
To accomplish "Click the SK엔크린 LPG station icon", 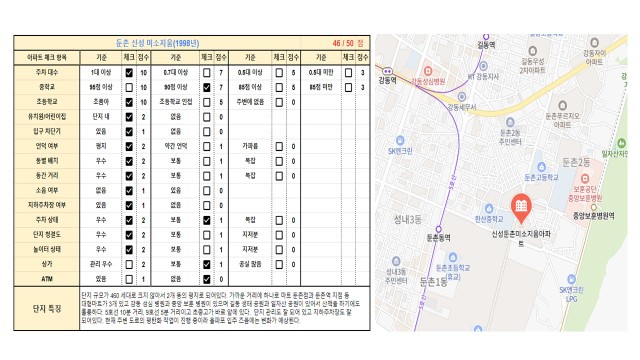I will tap(571, 280).
